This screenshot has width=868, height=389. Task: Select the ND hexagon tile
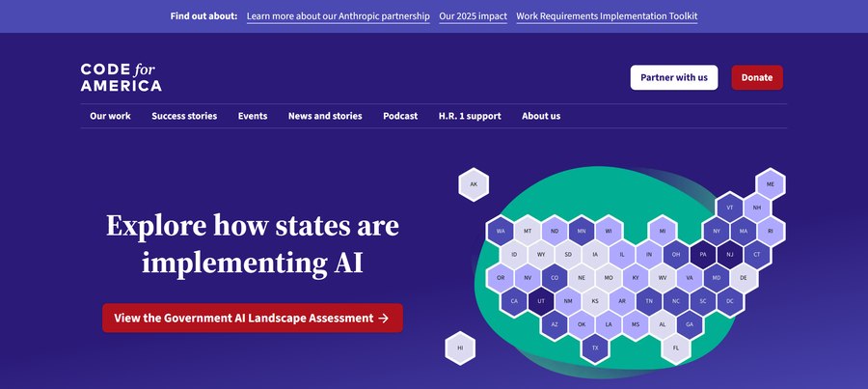pyautogui.click(x=555, y=231)
